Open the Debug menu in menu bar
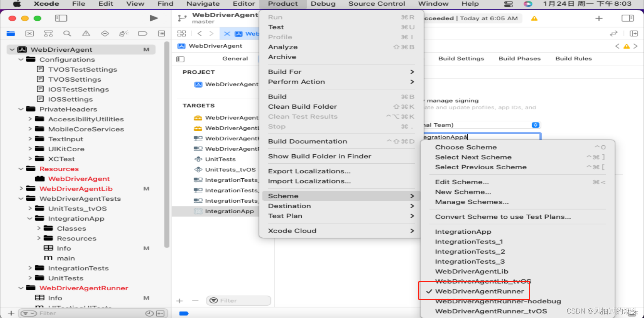The width and height of the screenshot is (644, 318). [323, 4]
